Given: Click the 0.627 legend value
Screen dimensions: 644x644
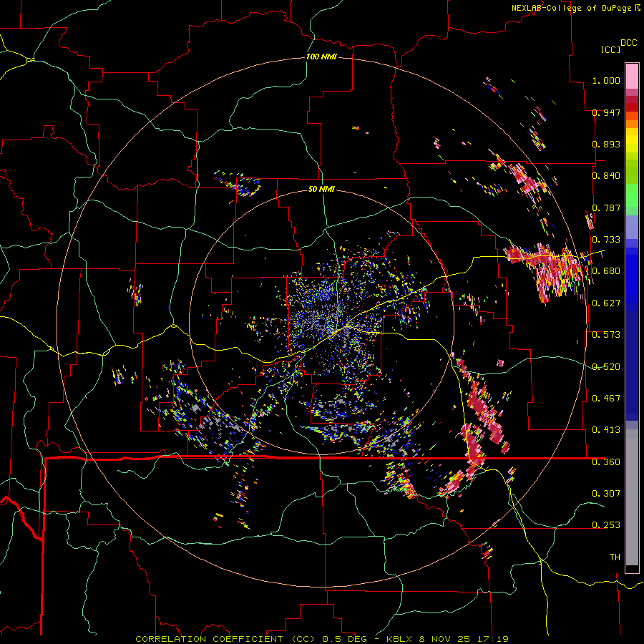Looking at the screenshot, I should pyautogui.click(x=606, y=303).
